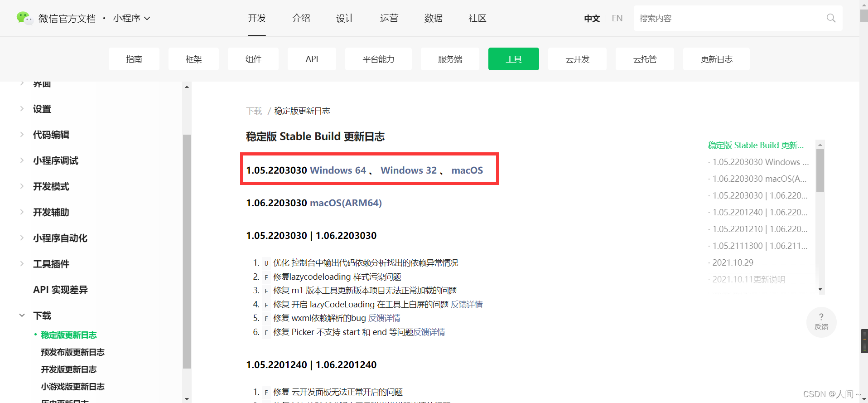Jump to 1.05.2111300 outline entry
This screenshot has width=868, height=403.
[760, 246]
